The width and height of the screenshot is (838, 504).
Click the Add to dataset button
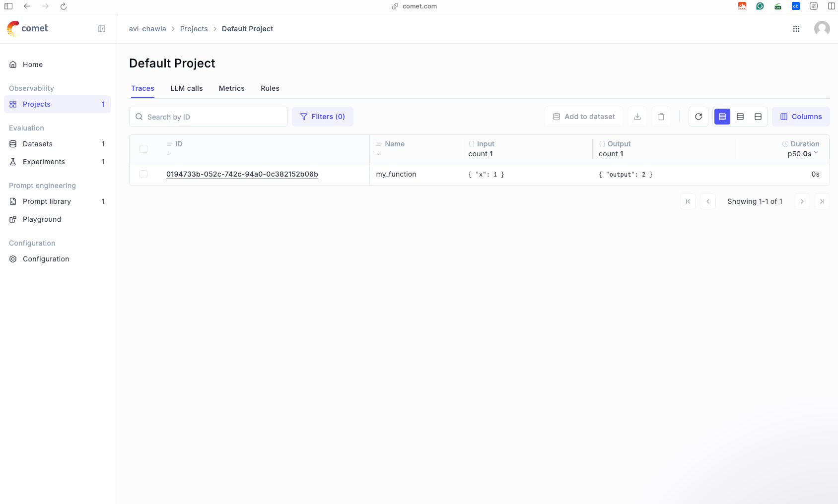tap(584, 117)
